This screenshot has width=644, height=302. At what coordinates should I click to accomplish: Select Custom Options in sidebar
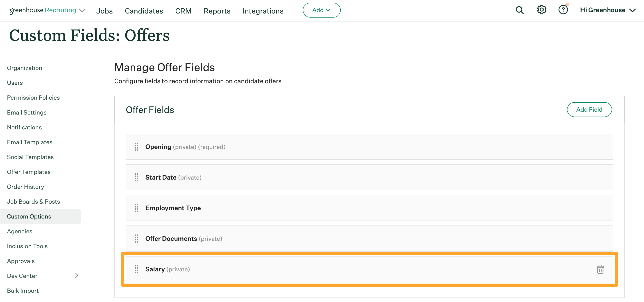point(29,216)
